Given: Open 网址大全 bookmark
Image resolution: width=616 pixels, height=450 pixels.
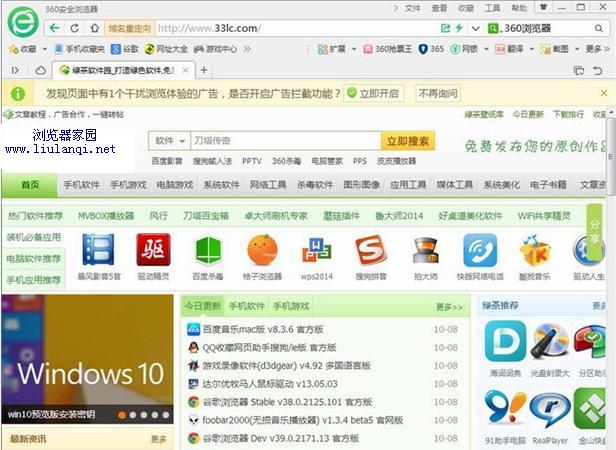Looking at the screenshot, I should (166, 49).
